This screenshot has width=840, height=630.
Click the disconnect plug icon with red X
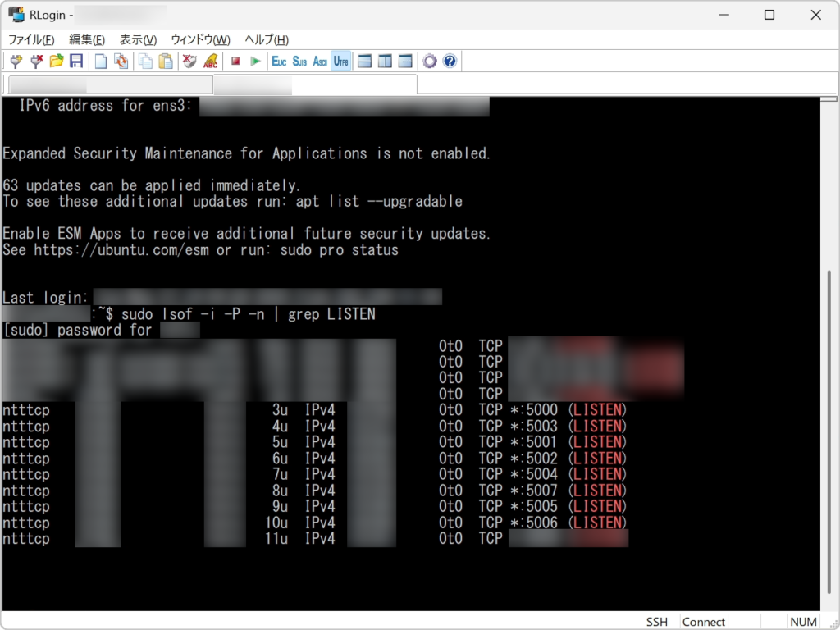[x=36, y=61]
